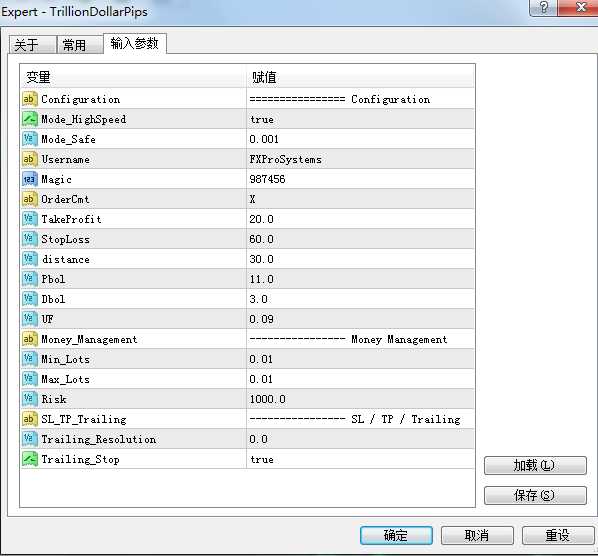
Task: Edit the StopLoss value 60.0
Action: [360, 239]
